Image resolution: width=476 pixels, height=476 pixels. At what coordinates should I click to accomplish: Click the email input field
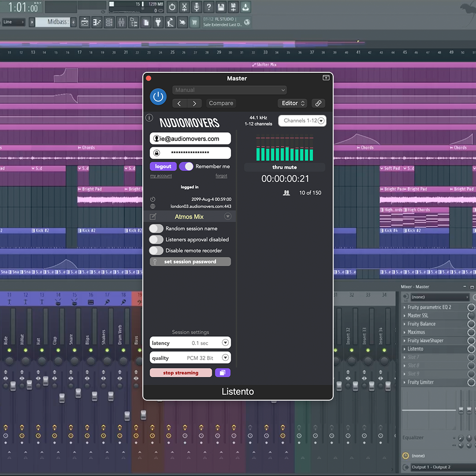(190, 138)
